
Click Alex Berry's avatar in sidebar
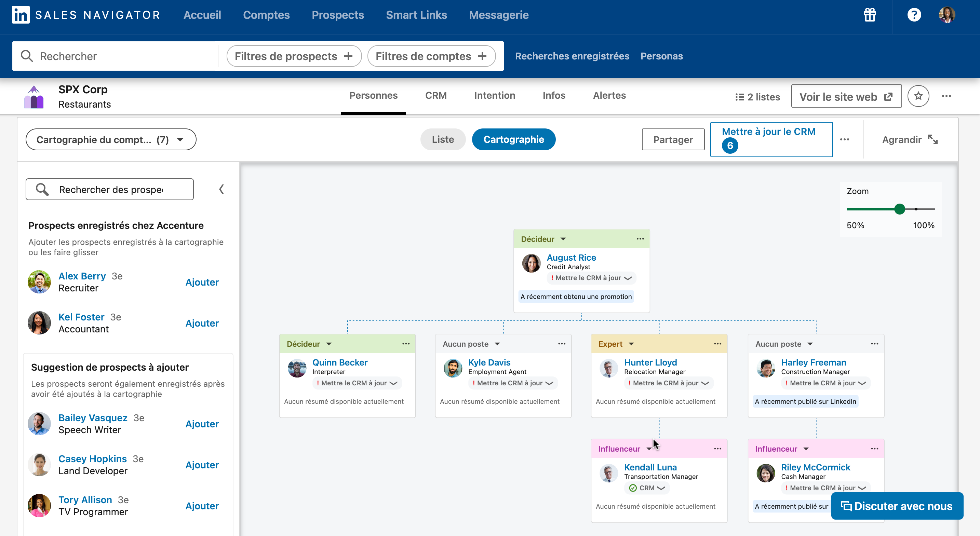click(39, 282)
